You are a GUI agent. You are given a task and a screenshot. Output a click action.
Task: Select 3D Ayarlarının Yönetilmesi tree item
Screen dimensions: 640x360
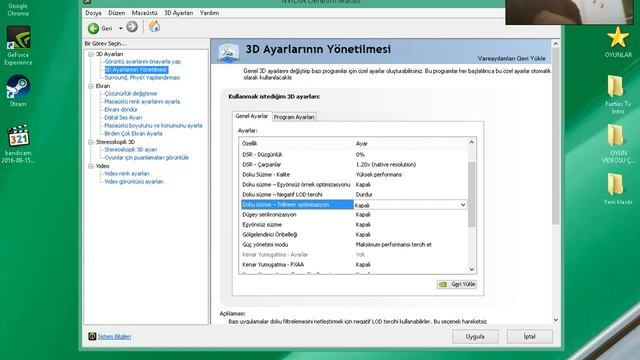pyautogui.click(x=136, y=70)
